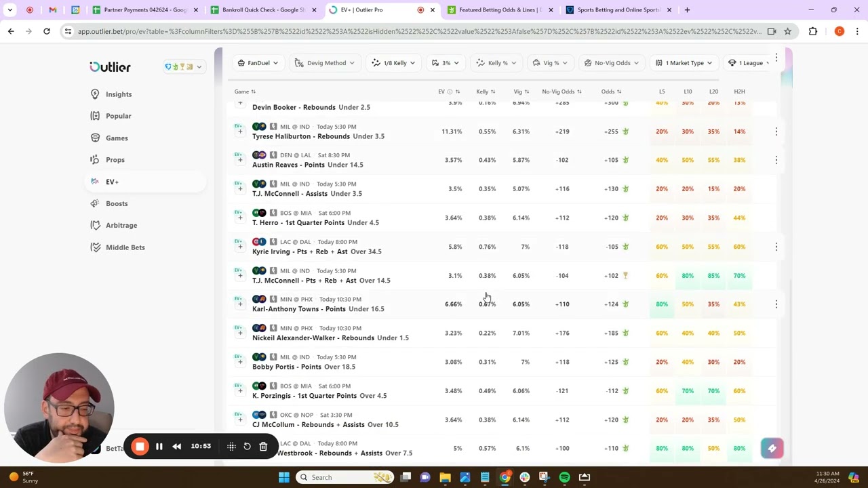The width and height of the screenshot is (868, 488).
Task: Open the 1/8 Kelly dropdown
Action: coord(393,63)
